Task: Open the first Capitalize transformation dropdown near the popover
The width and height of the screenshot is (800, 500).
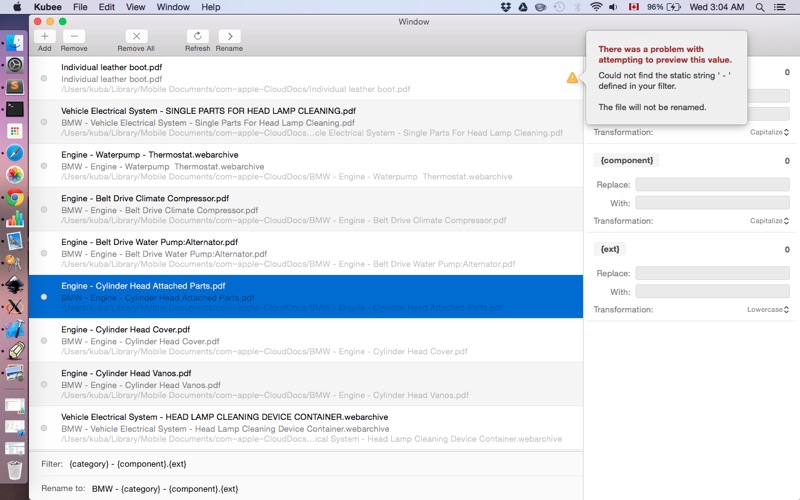Action: 769,132
